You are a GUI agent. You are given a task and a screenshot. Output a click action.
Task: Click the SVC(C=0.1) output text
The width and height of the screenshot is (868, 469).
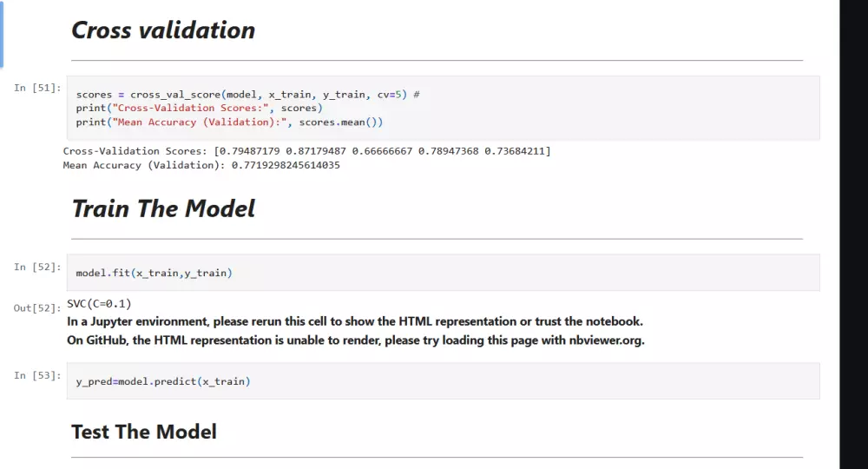99,304
